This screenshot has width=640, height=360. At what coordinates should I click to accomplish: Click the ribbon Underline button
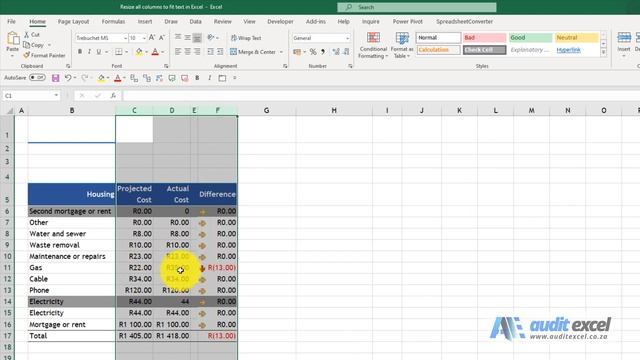pos(99,52)
